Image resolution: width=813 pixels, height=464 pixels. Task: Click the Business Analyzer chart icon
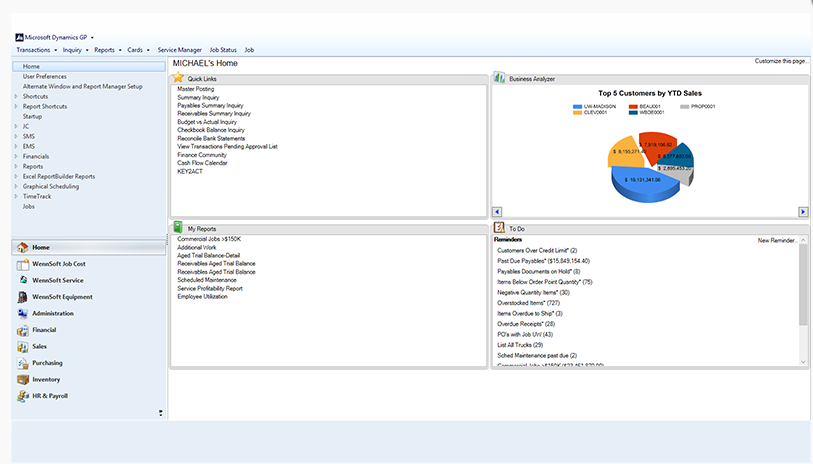(x=499, y=78)
